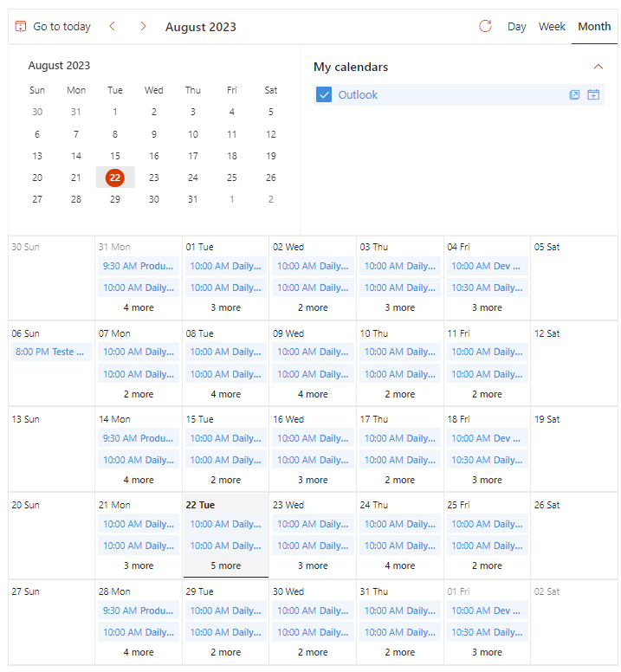Open 10:30 AM Daily event on 01 Fri
Viewport: 621px width, 672px height.
pos(487,632)
